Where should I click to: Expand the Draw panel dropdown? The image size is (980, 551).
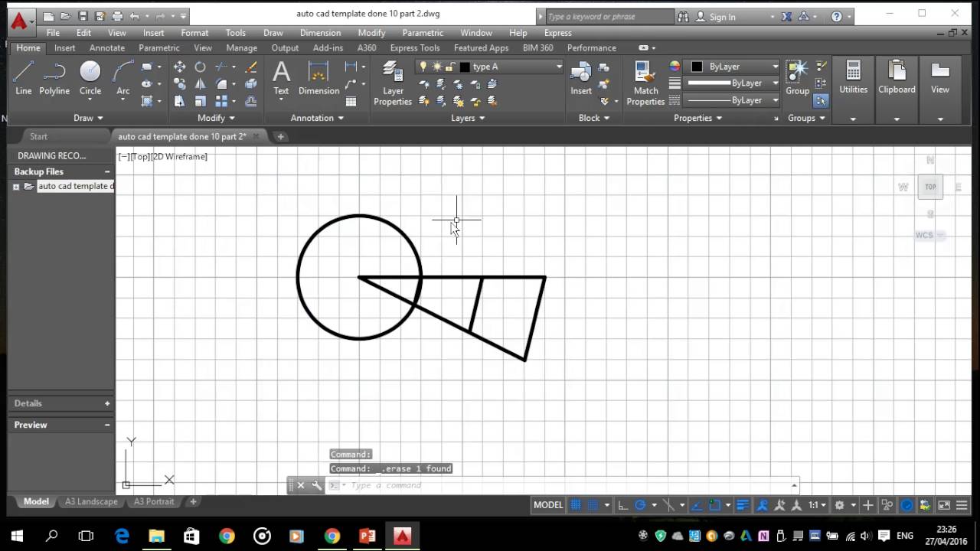88,118
